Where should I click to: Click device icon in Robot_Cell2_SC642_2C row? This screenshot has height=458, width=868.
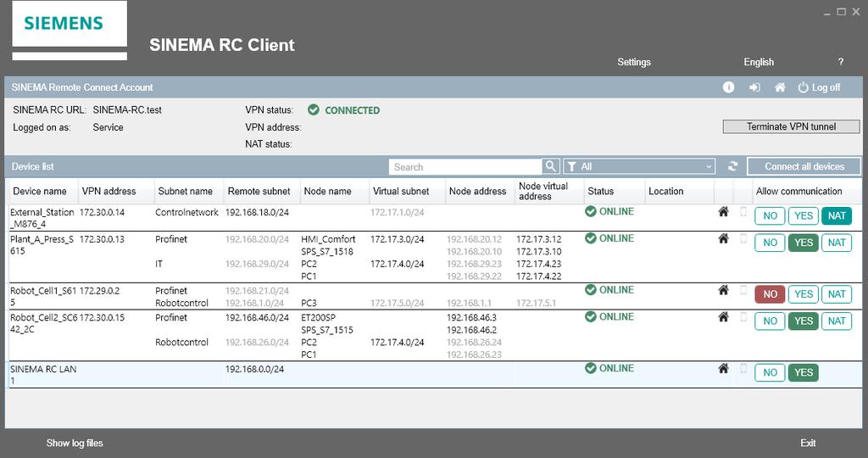coord(743,316)
